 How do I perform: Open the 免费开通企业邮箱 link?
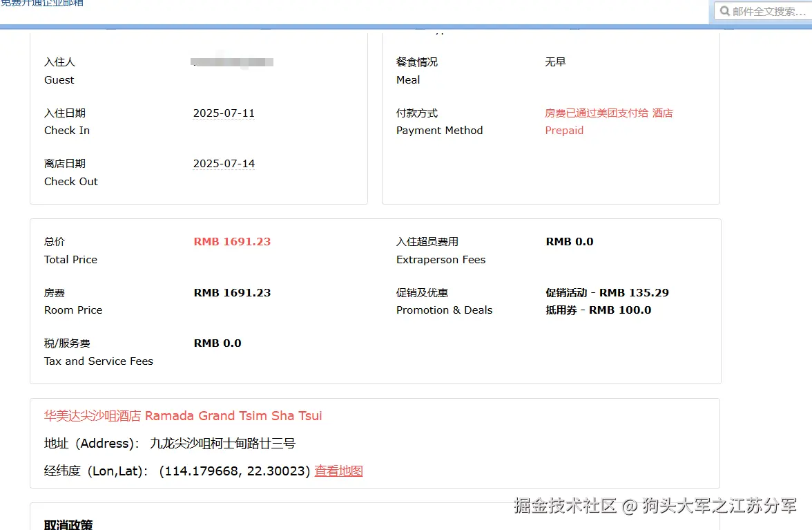pos(41,3)
